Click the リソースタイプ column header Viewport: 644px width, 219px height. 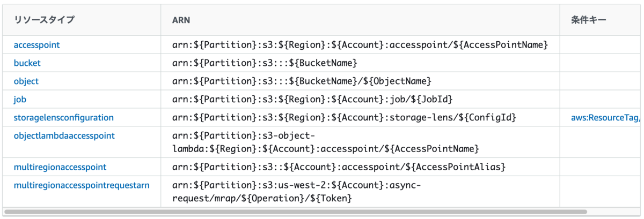tap(44, 20)
